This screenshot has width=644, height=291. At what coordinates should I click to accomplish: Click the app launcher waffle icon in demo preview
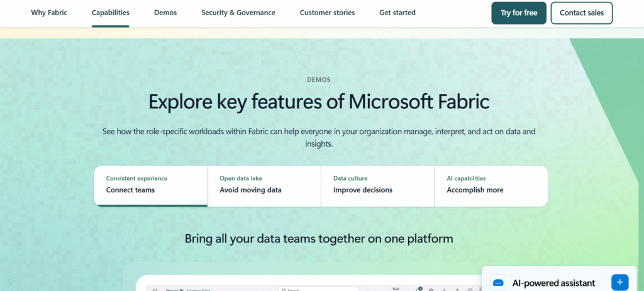(x=155, y=289)
